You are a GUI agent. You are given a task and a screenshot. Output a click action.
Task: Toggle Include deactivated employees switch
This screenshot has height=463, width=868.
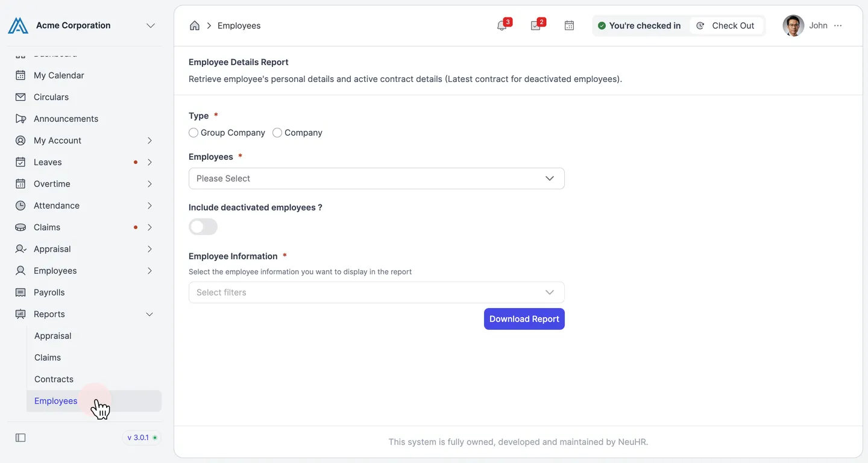point(203,227)
